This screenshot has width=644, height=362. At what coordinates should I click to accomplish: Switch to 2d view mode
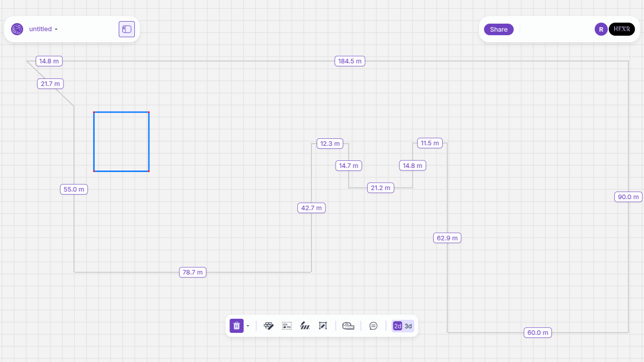397,326
